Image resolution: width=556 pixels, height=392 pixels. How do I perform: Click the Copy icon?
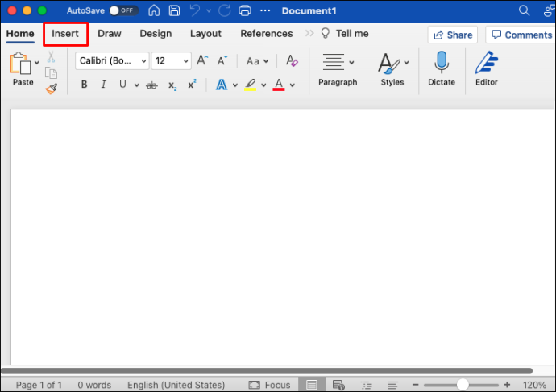51,73
